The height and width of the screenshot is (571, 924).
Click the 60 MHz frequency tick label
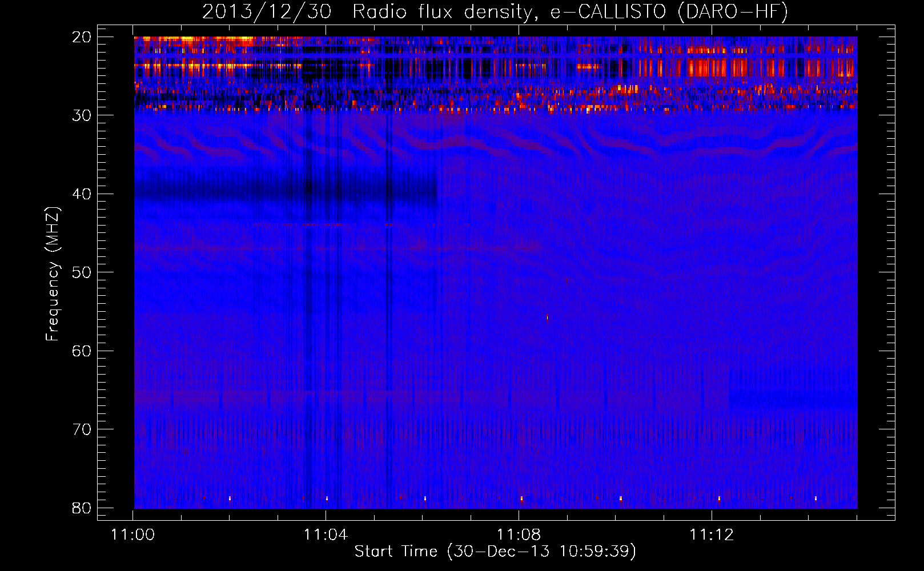pyautogui.click(x=82, y=351)
